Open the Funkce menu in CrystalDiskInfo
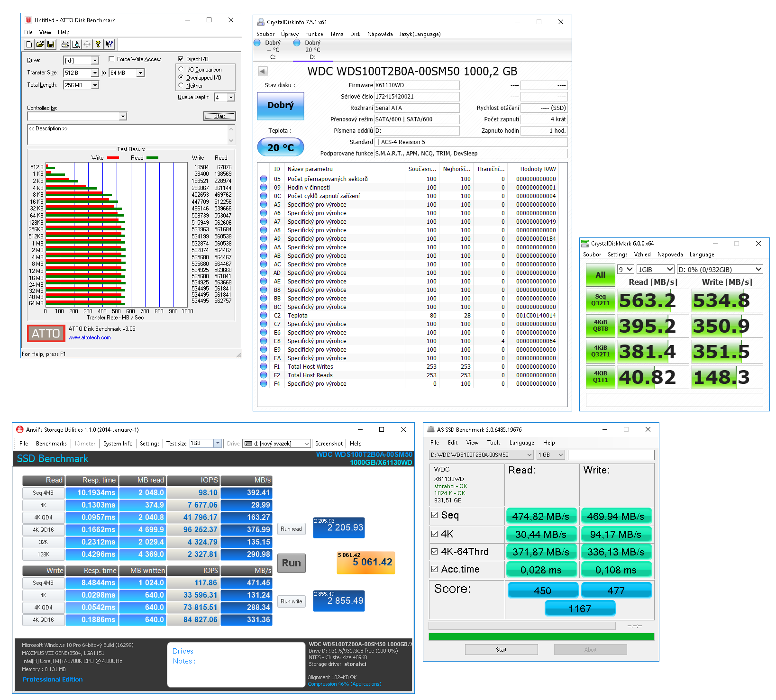776x700 pixels. click(x=314, y=34)
